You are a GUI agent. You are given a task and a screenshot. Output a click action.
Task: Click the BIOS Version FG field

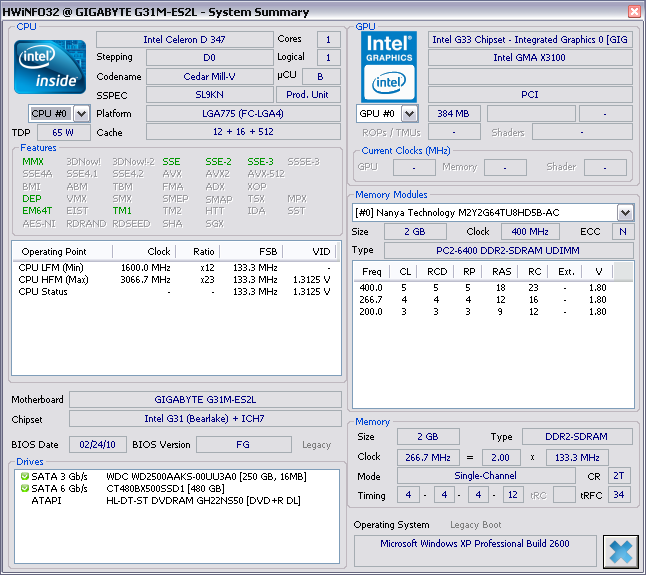[244, 445]
